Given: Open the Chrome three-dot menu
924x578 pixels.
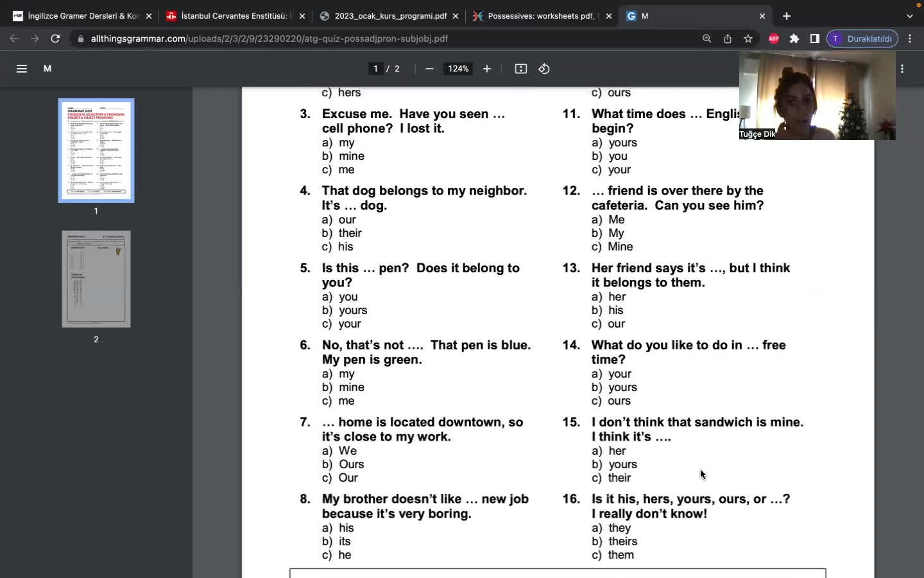Looking at the screenshot, I should pyautogui.click(x=910, y=39).
